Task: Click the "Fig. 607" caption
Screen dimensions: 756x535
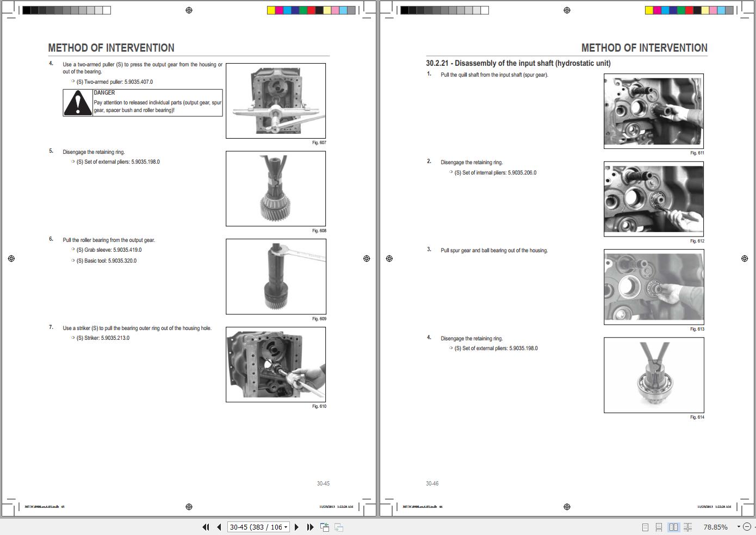Action: (319, 143)
